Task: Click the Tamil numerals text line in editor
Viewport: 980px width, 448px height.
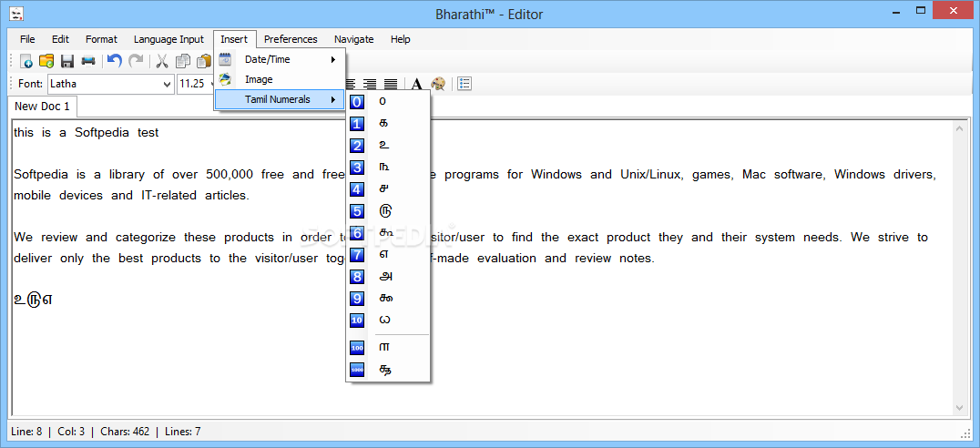Action: tap(33, 298)
